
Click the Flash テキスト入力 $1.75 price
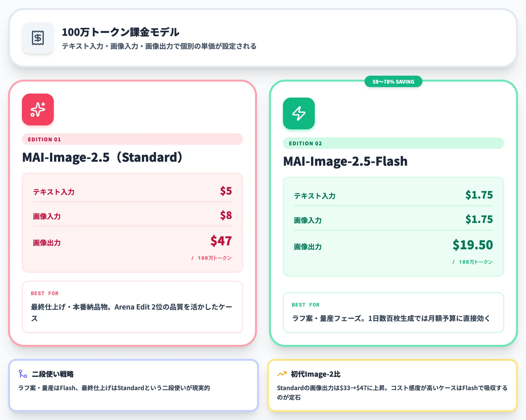[479, 195]
